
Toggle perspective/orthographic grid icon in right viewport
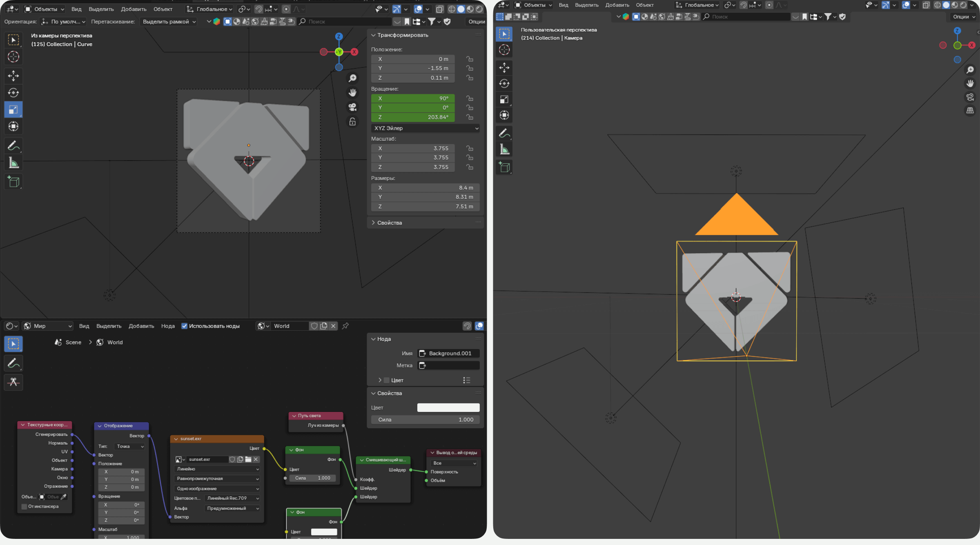970,111
